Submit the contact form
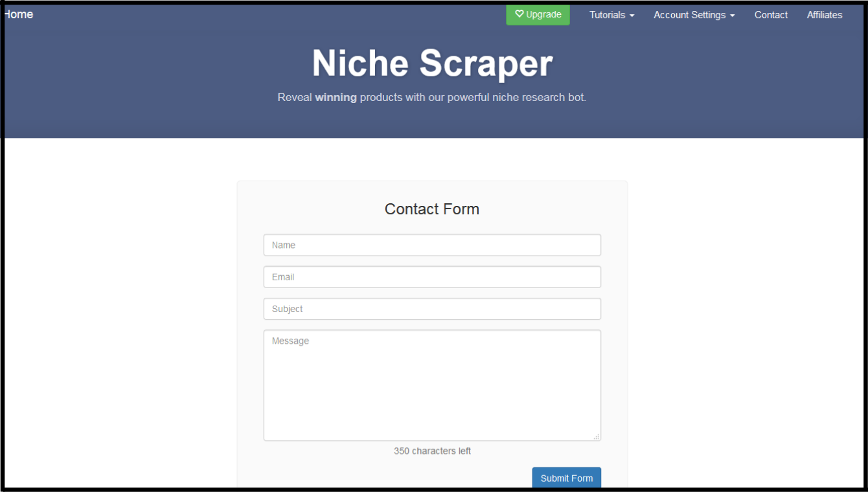The height and width of the screenshot is (492, 868). click(x=567, y=478)
